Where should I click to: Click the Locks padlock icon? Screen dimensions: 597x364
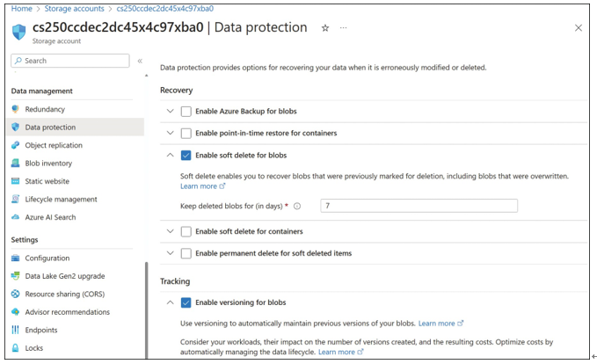15,347
